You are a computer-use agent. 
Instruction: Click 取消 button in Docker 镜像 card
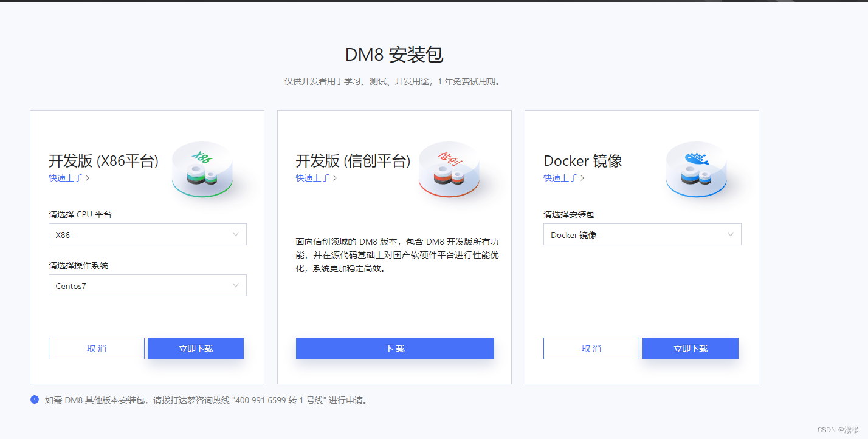point(591,349)
